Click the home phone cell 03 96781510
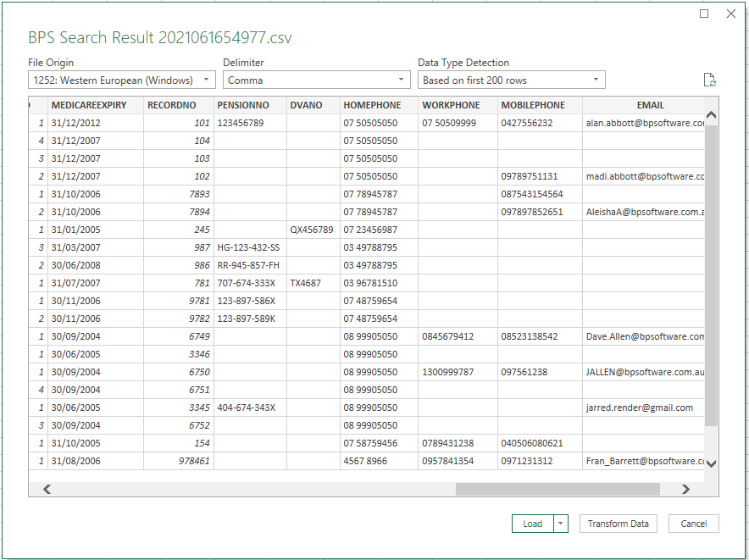Screen dimensions: 749x560 pos(379,283)
